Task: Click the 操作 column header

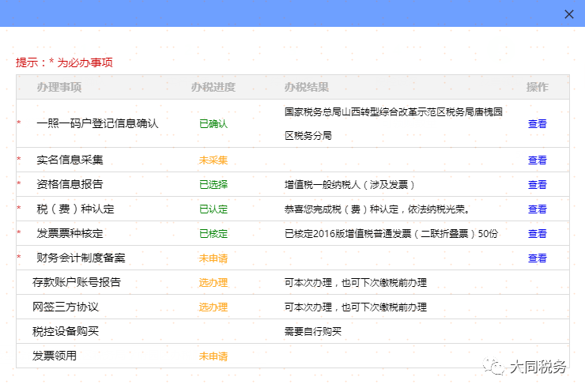Action: pyautogui.click(x=538, y=87)
